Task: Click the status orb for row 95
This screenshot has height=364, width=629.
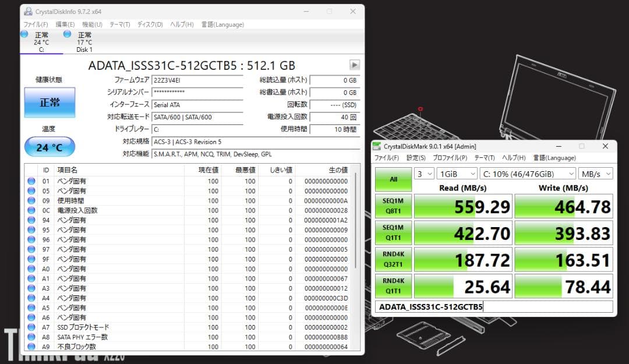Action: 31,229
